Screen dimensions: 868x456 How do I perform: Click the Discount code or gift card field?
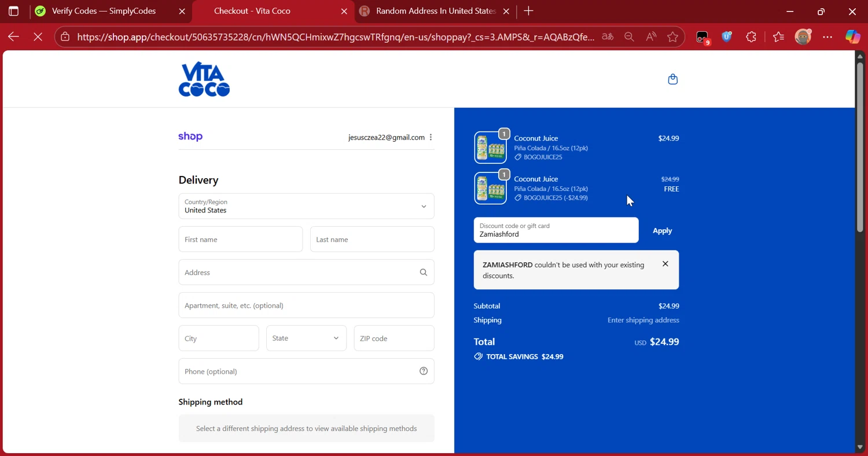(x=556, y=230)
